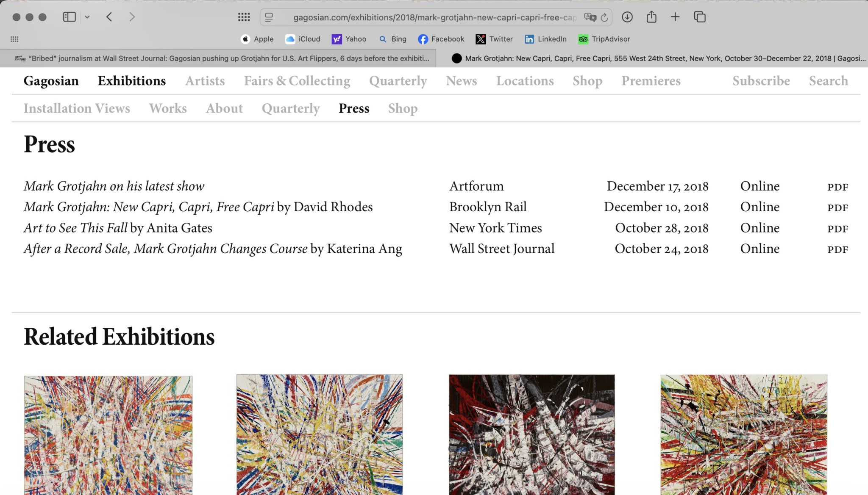Download PDF for the Wall Street Journal article
868x495 pixels.
[837, 250]
